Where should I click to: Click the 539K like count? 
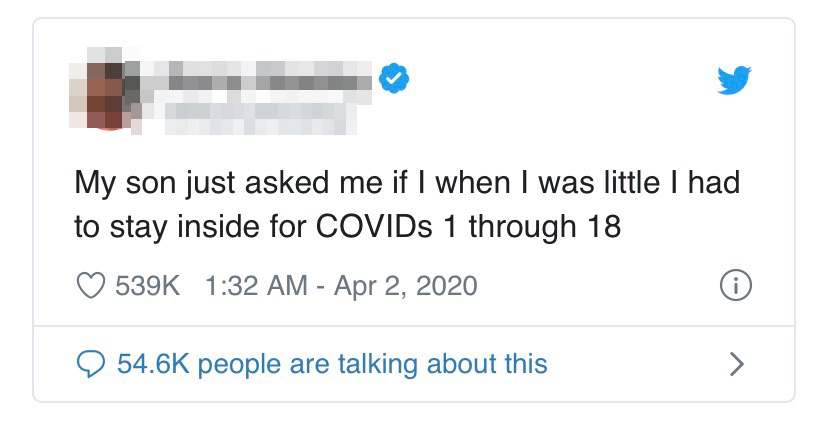coord(148,286)
